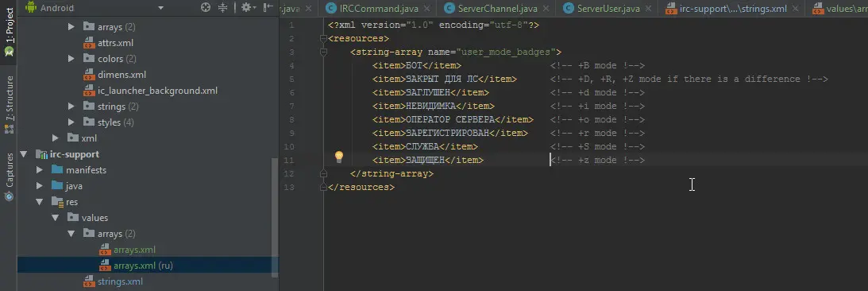Click the java folder icon
The height and width of the screenshot is (291, 868).
[57, 186]
